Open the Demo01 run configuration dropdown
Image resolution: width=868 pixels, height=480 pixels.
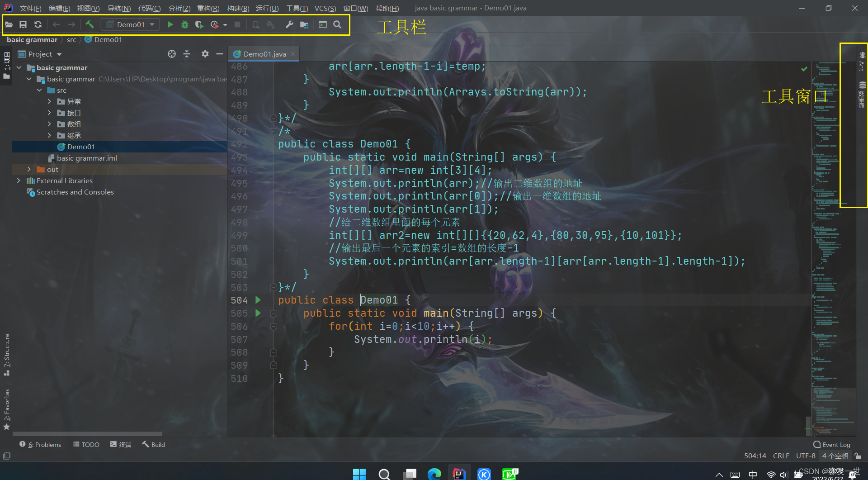130,24
